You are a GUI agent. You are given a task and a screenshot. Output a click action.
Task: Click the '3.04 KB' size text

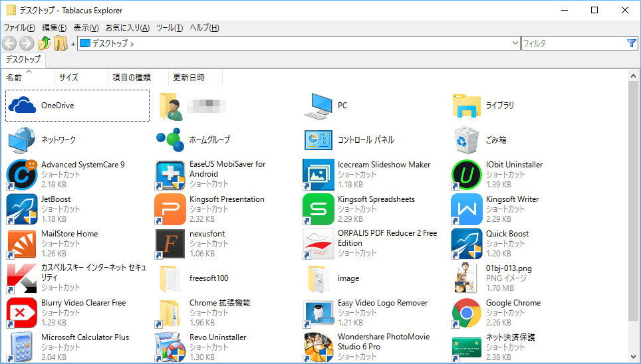[x=54, y=357]
